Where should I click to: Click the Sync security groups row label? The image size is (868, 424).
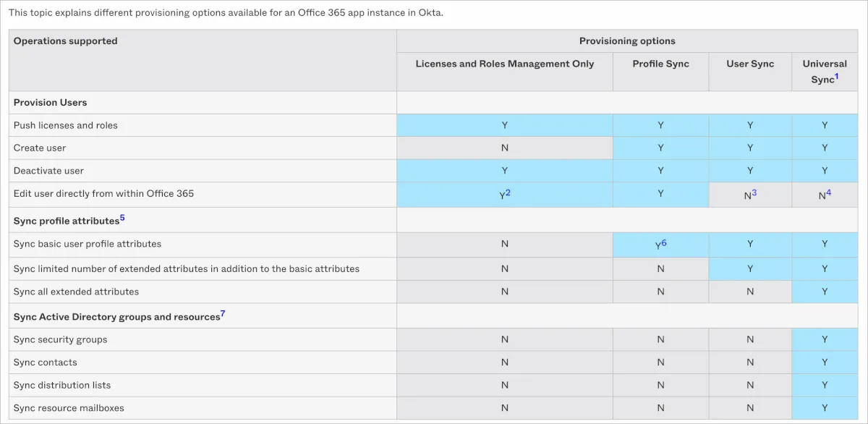pyautogui.click(x=60, y=339)
